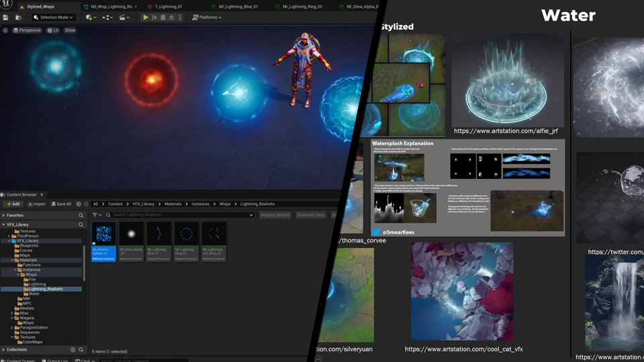Click the Eject icon in play controls

172,17
